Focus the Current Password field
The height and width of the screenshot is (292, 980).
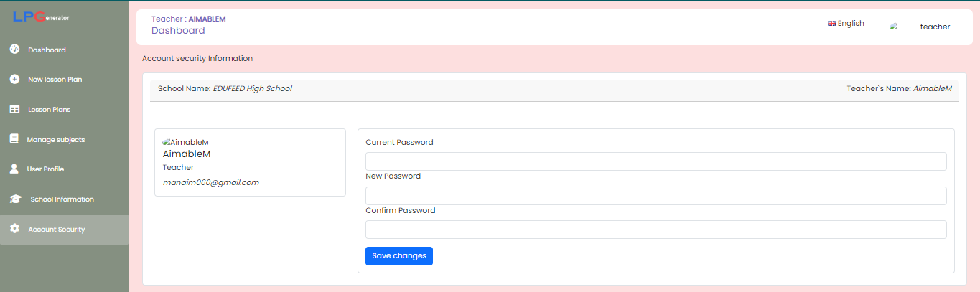[x=655, y=161]
